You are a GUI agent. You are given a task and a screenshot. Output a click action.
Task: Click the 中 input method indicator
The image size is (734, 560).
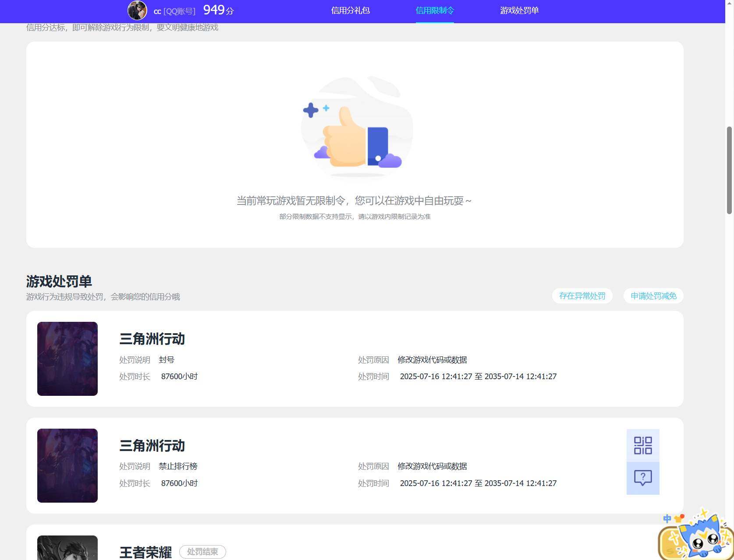[x=667, y=519]
